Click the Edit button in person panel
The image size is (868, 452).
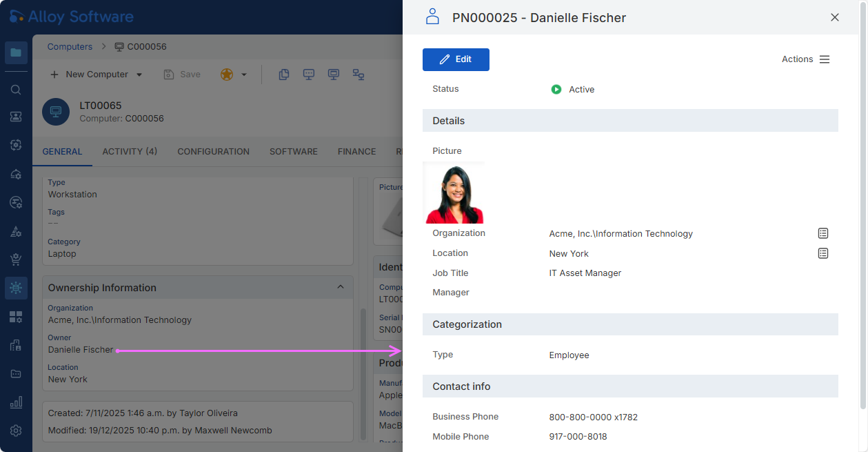456,59
